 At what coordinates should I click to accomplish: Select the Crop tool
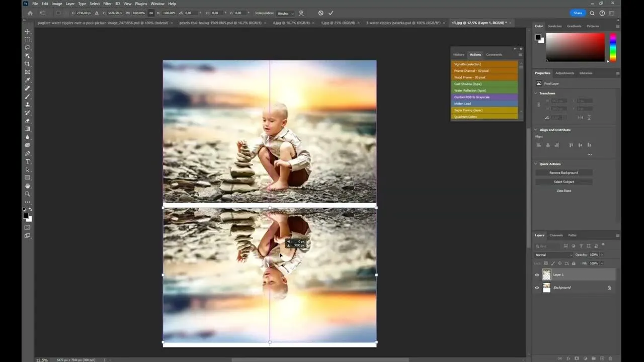tap(27, 64)
